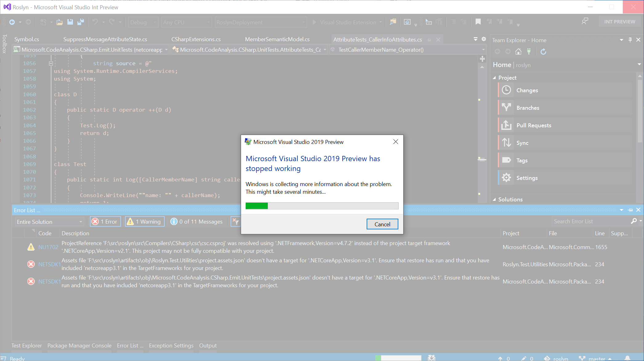The height and width of the screenshot is (361, 644).
Task: Expand the Solutions section in Team Explorer
Action: [494, 200]
